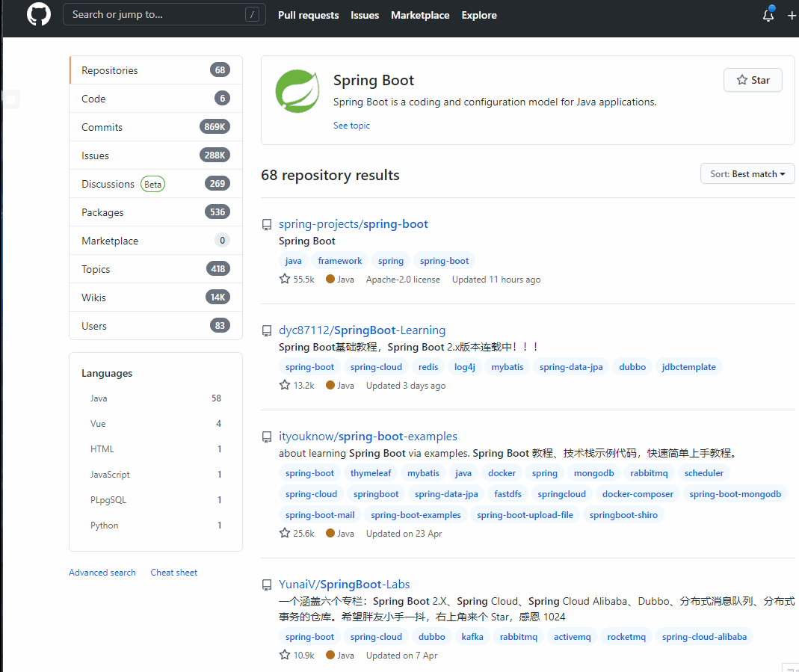Viewport: 799px width, 672px height.
Task: Click the springboot-shiro topic tag
Action: (x=623, y=514)
